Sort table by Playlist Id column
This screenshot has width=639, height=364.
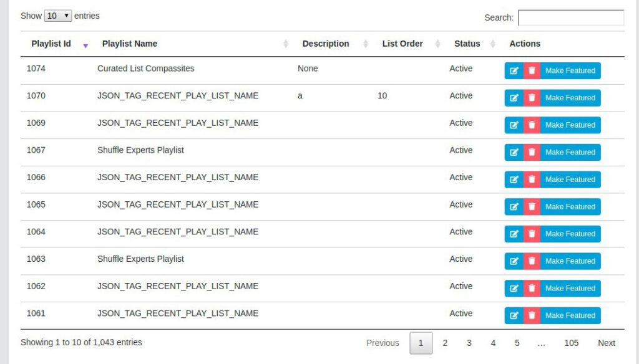point(56,44)
